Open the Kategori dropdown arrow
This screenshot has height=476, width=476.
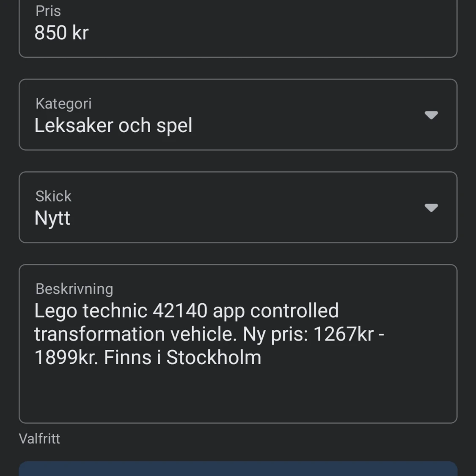[x=431, y=115]
